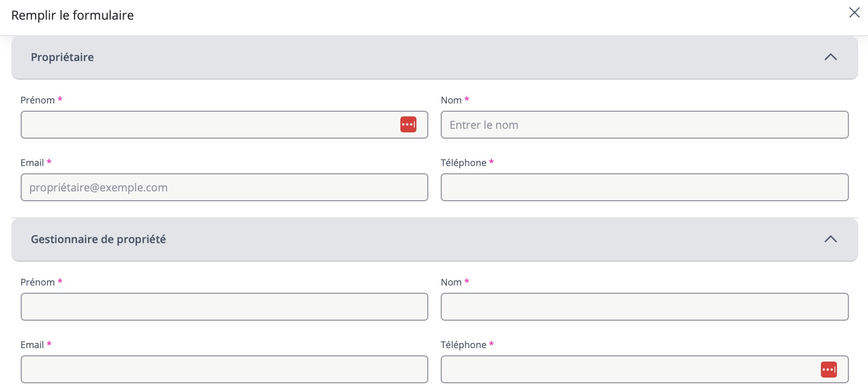Click the Téléphone label under Gestionnaire de propriété
This screenshot has width=868, height=390.
click(463, 345)
